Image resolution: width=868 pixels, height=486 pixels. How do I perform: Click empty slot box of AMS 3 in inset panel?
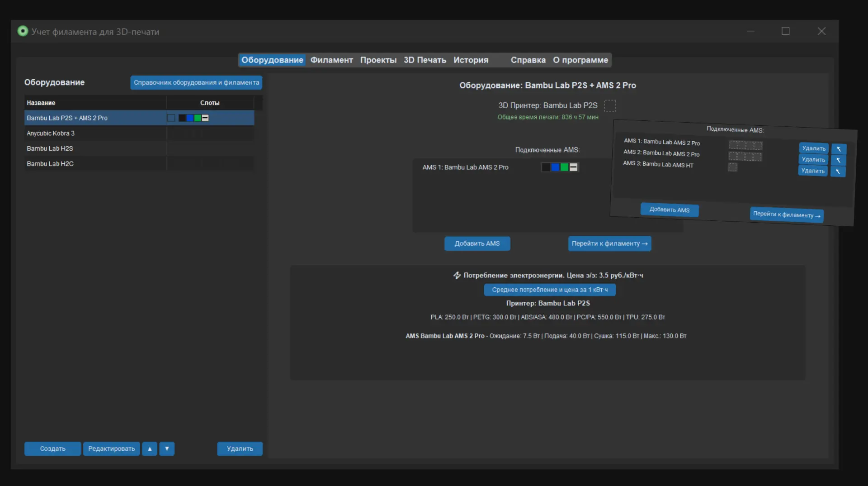pos(732,167)
